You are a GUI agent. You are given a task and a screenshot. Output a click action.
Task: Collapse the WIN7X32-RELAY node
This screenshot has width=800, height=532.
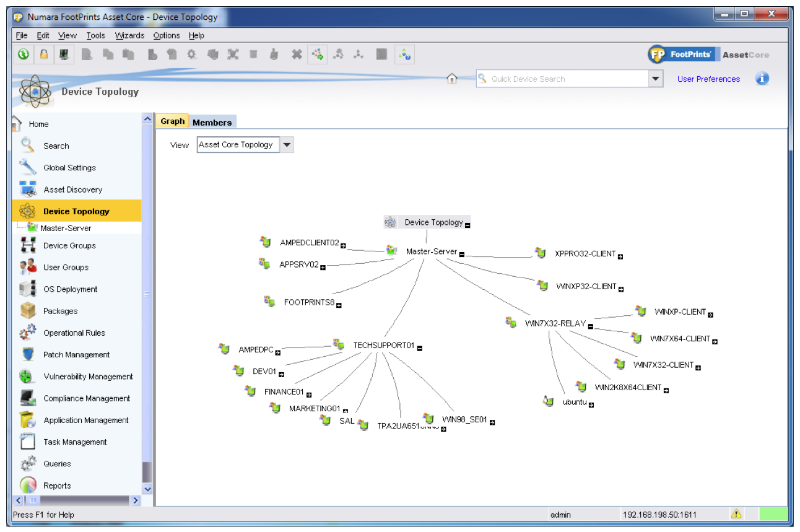point(591,326)
